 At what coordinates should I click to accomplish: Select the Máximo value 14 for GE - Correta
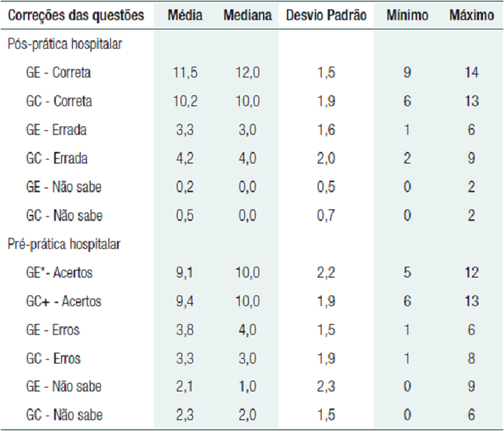(471, 73)
